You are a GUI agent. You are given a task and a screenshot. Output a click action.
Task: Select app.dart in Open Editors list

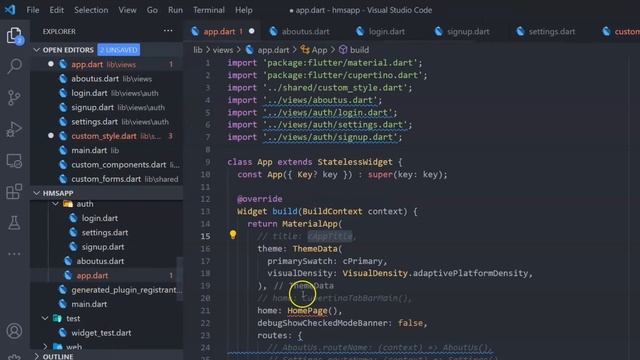point(106,64)
